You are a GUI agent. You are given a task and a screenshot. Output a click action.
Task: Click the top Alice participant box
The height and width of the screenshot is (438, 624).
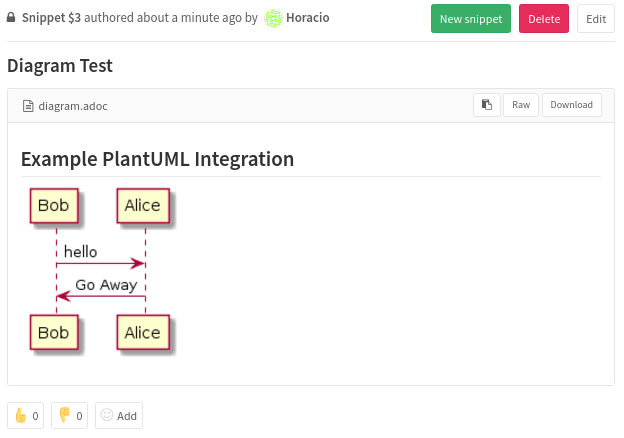pyautogui.click(x=142, y=206)
